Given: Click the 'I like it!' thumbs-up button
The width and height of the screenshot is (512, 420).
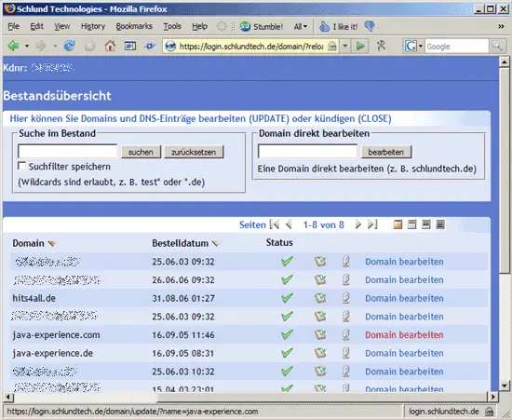Looking at the screenshot, I should (338, 26).
